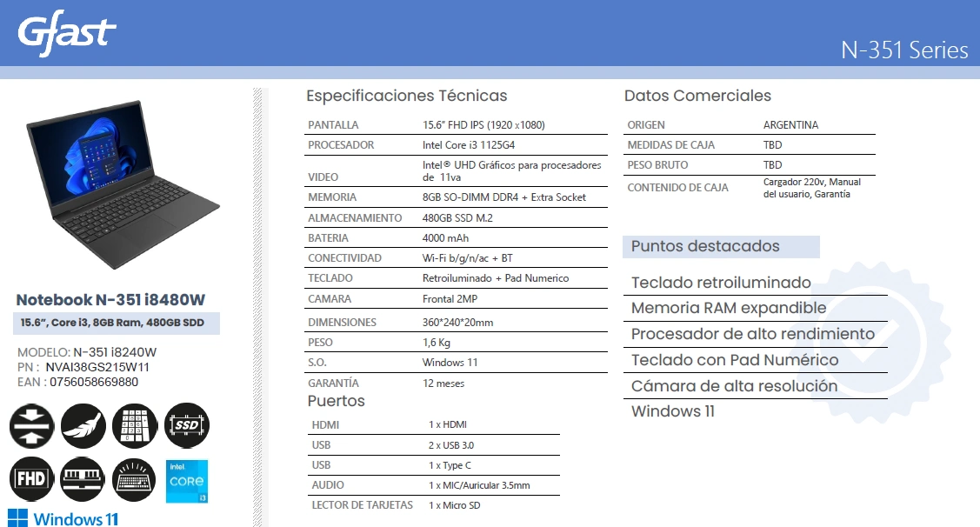980x527 pixels.
Task: Select the Notebook N-351 i8480W title
Action: [110, 300]
